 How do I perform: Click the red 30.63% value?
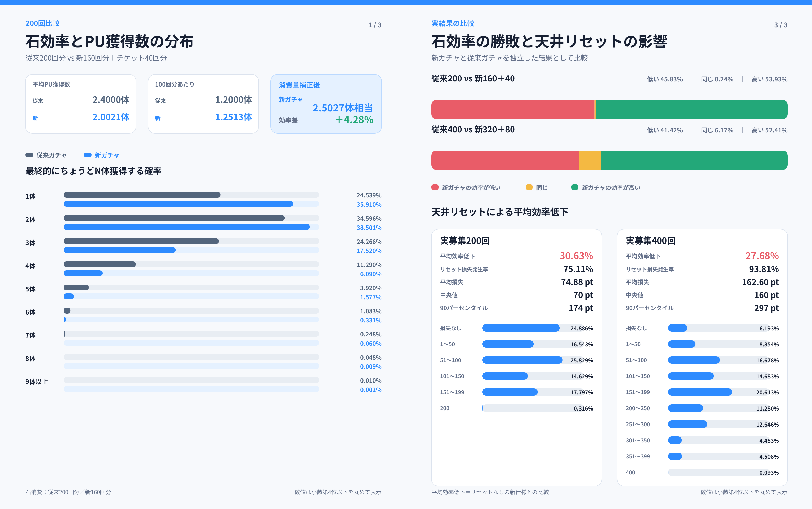(576, 256)
